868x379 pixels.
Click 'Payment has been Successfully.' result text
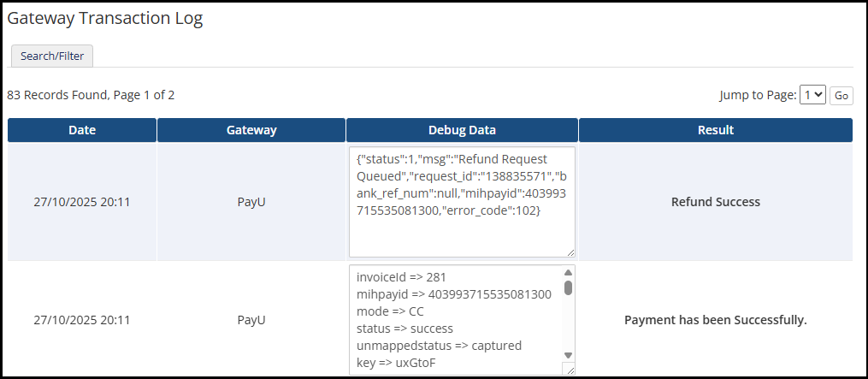716,320
